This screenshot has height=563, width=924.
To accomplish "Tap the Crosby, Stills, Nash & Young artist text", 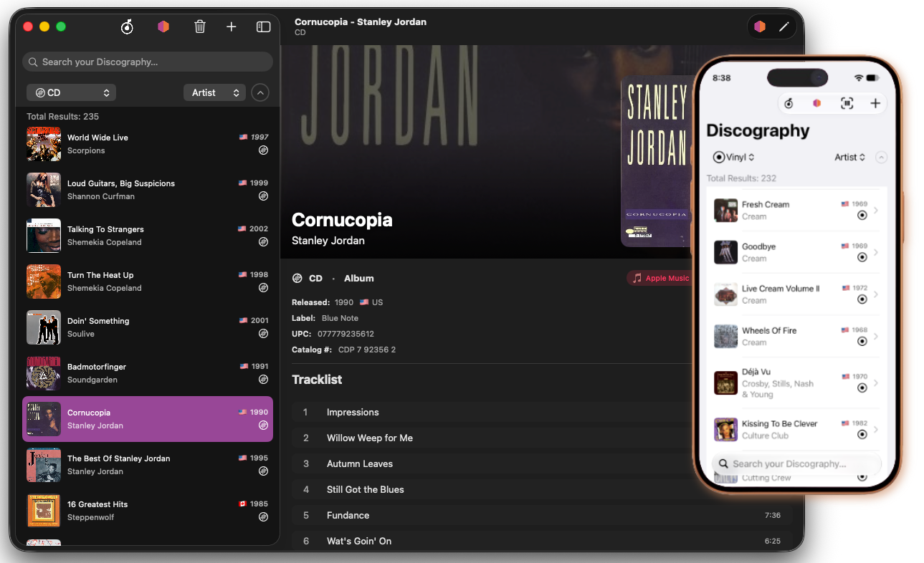I will coord(778,389).
